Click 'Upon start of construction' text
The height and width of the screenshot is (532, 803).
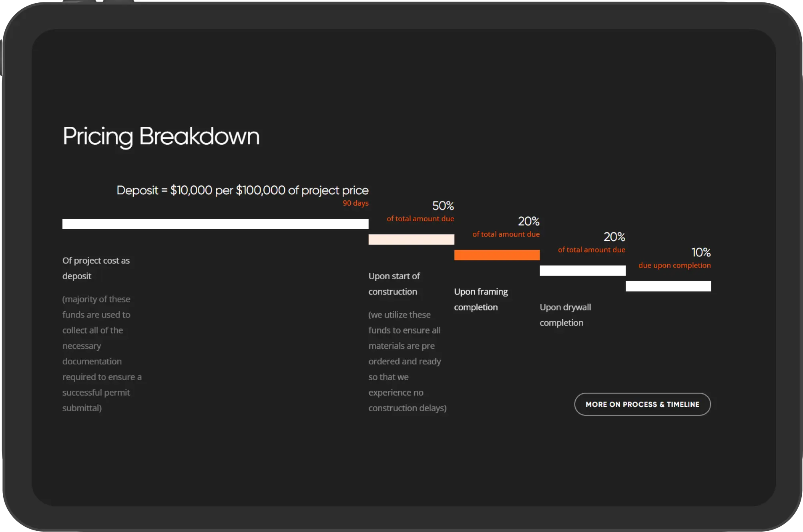click(x=394, y=284)
